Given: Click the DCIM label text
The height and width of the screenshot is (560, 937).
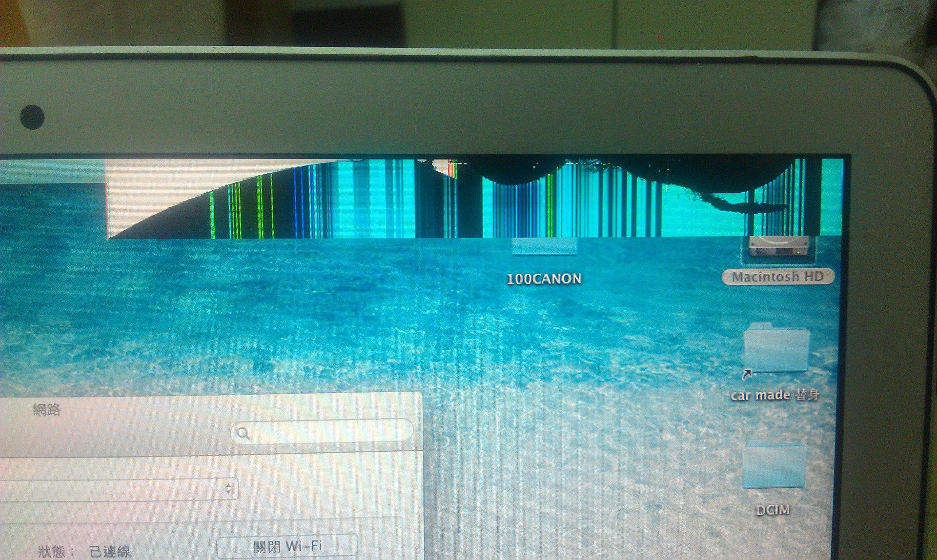Looking at the screenshot, I should pos(773,510).
